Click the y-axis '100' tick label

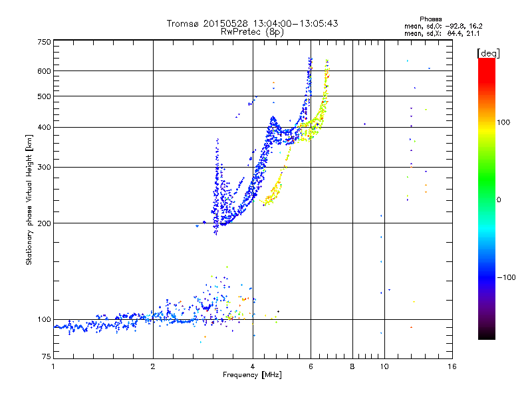point(44,320)
